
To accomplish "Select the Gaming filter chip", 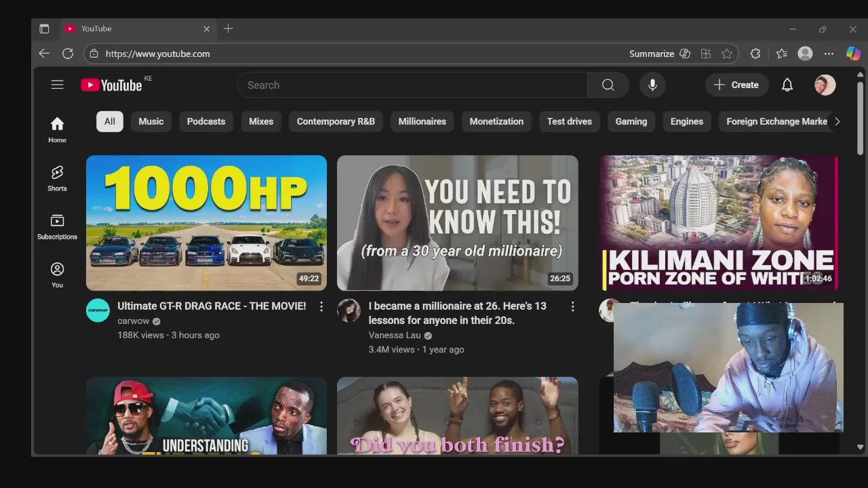I will tap(631, 121).
